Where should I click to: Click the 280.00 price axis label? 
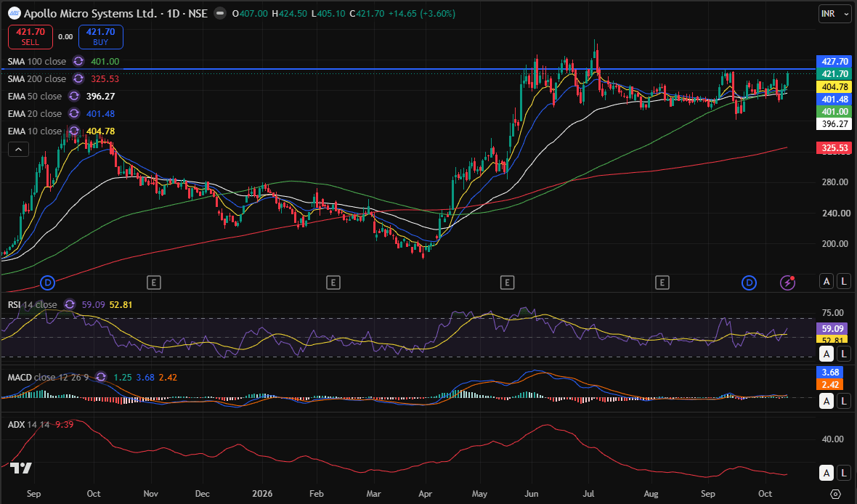(835, 182)
